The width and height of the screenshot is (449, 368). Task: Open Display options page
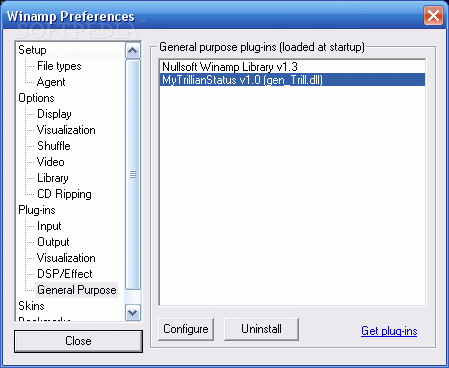(x=54, y=114)
